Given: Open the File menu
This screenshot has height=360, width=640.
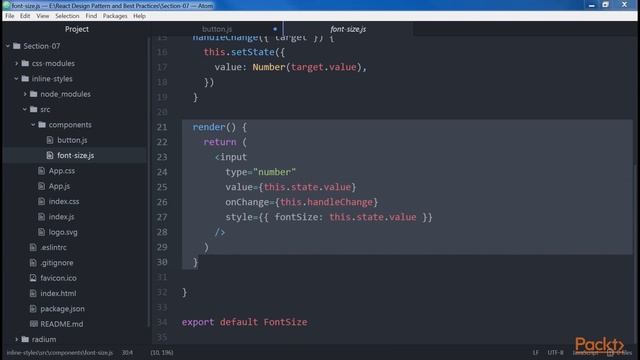Looking at the screenshot, I should 10,16.
